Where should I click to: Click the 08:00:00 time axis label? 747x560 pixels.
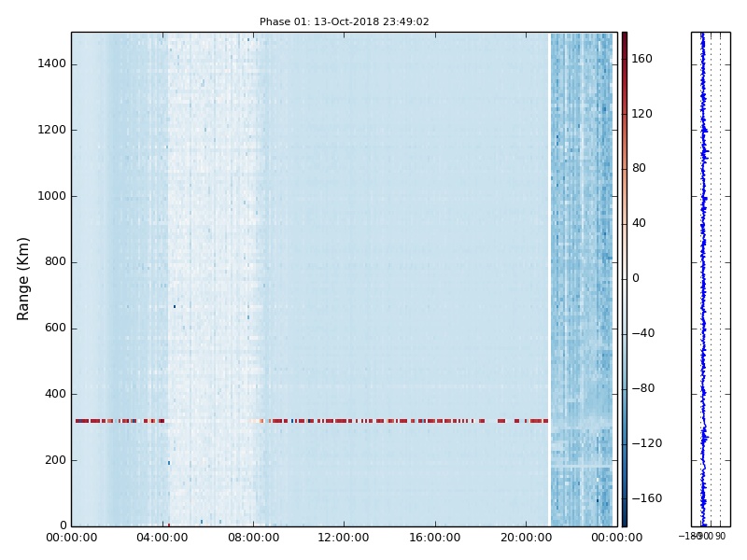tap(253, 538)
